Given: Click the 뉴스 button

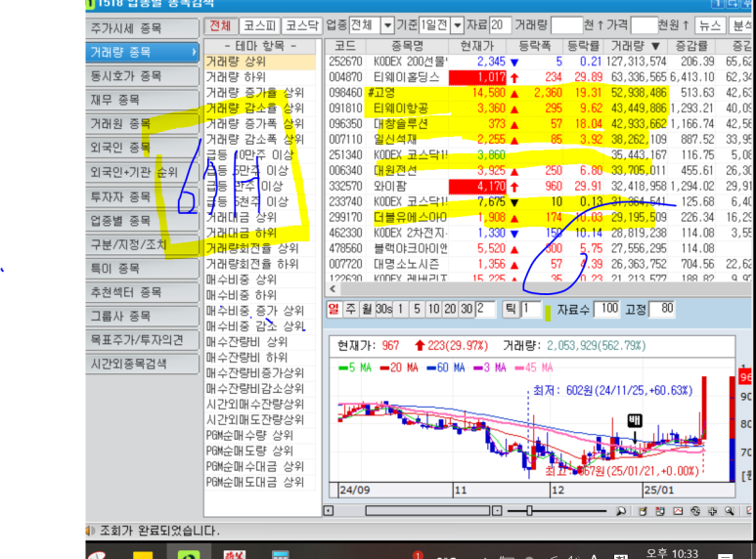Looking at the screenshot, I should click(x=710, y=25).
